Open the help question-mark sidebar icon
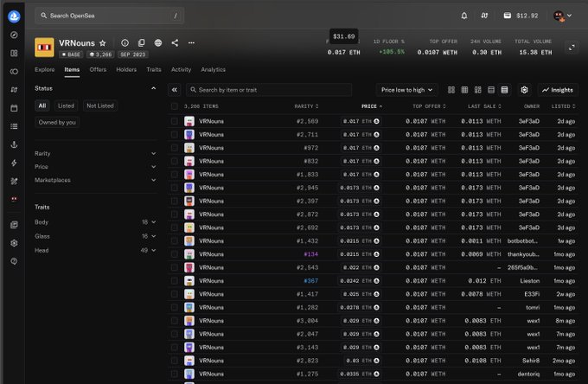Screen dimensions: 588x384 pyautogui.click(x=14, y=261)
